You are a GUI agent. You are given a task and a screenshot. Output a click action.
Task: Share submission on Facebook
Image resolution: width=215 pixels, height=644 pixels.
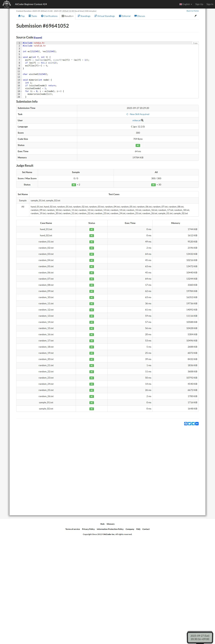click(x=186, y=423)
